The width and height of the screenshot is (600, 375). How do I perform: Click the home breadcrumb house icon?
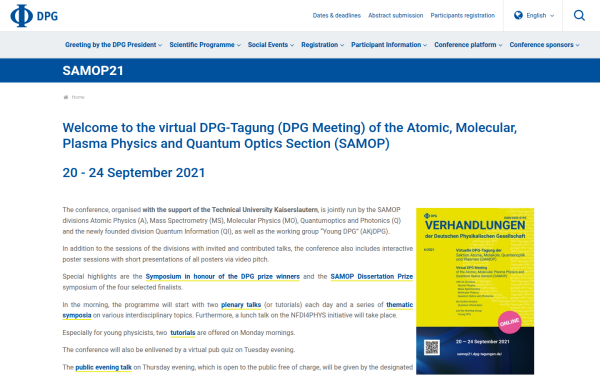tap(65, 97)
